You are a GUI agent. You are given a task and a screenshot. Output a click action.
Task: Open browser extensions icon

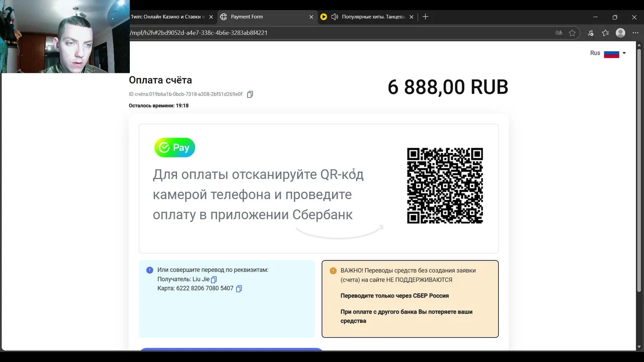pyautogui.click(x=591, y=33)
